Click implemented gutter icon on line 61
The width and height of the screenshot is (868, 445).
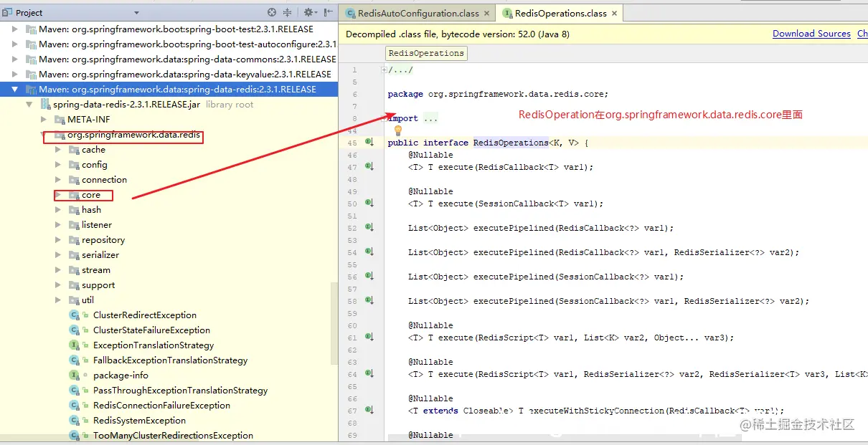pos(369,337)
